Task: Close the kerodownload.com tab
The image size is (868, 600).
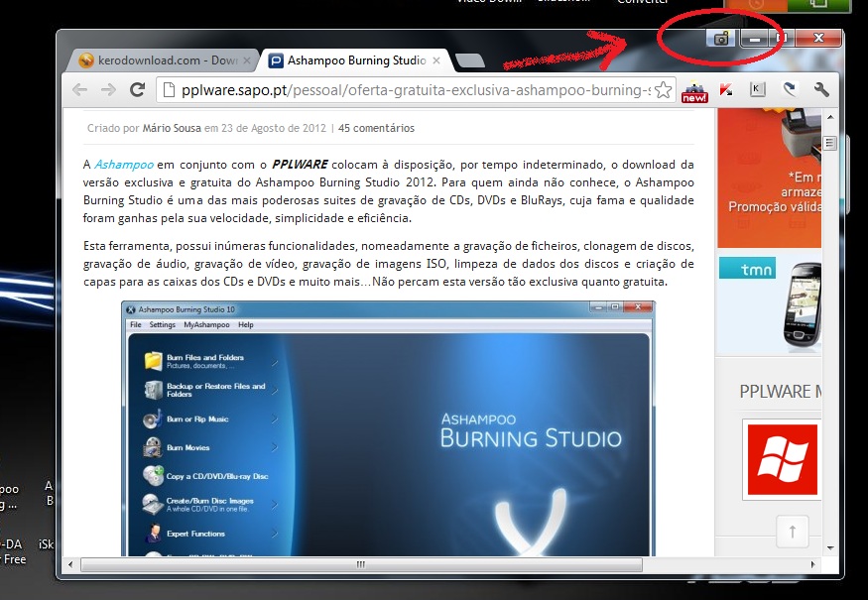Action: pyautogui.click(x=247, y=60)
